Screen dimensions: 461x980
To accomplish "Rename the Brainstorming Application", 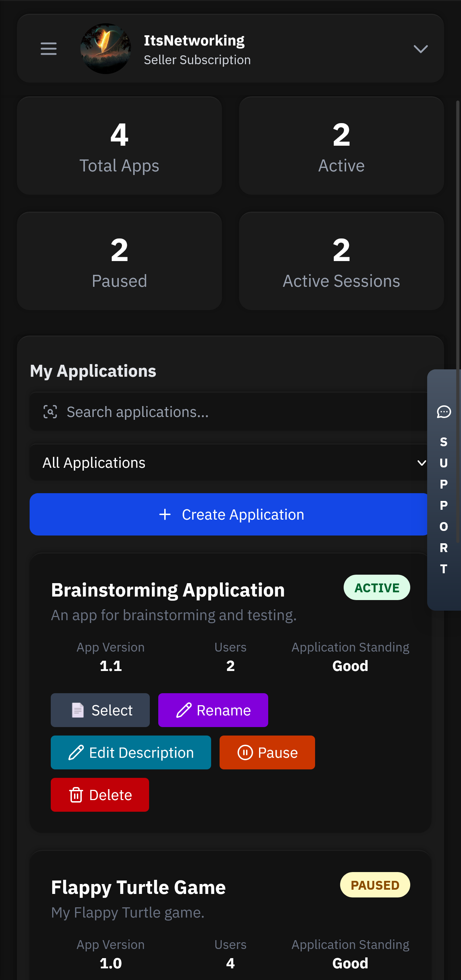I will (213, 710).
